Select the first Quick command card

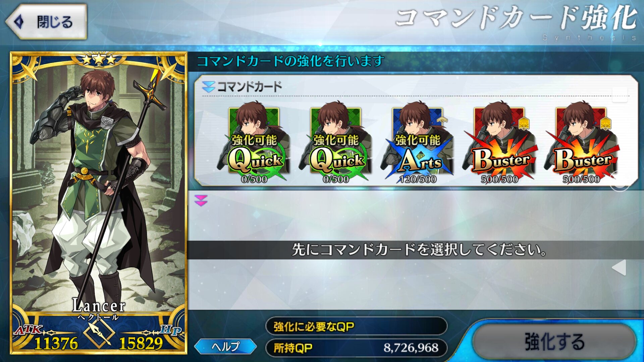click(x=254, y=142)
